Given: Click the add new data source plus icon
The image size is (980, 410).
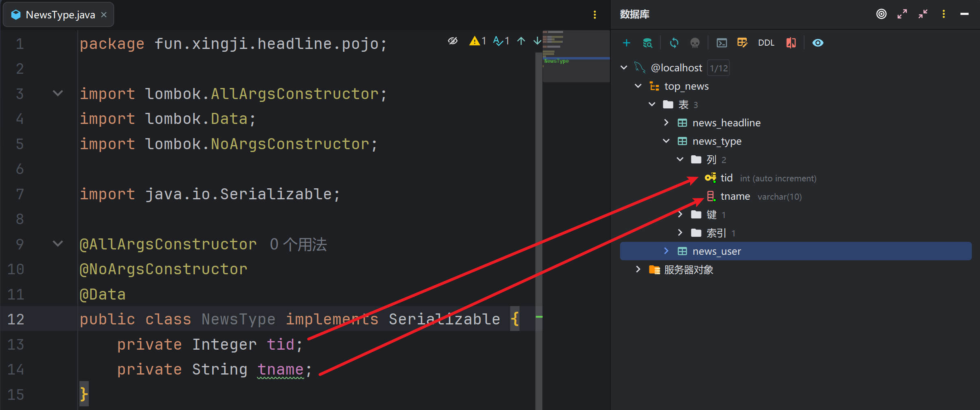Looking at the screenshot, I should 627,43.
